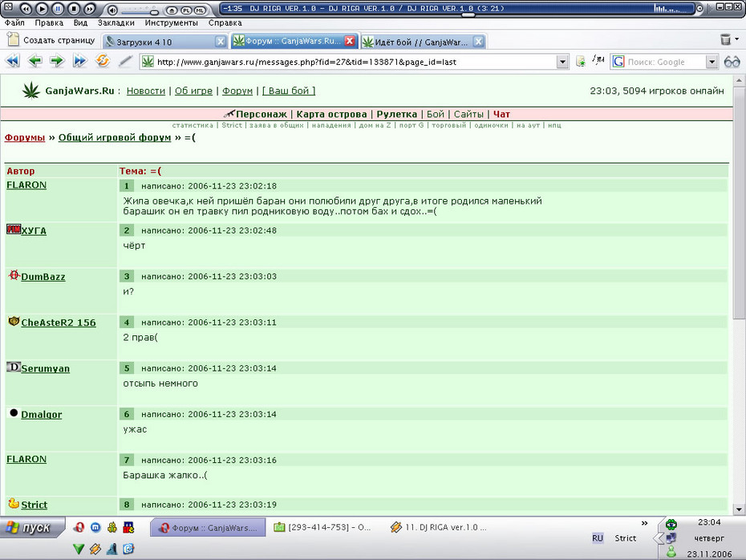
Task: Adjust the Winamp volume slider handle
Action: click(154, 11)
